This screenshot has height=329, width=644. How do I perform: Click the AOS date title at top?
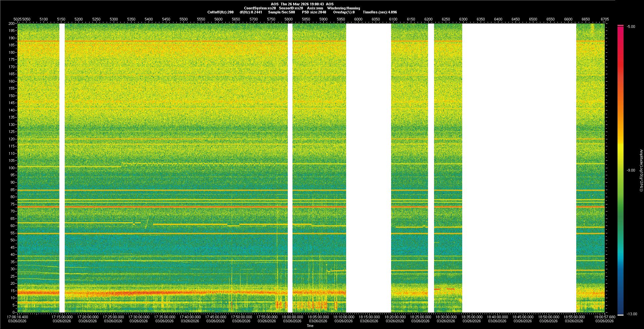tap(302, 4)
